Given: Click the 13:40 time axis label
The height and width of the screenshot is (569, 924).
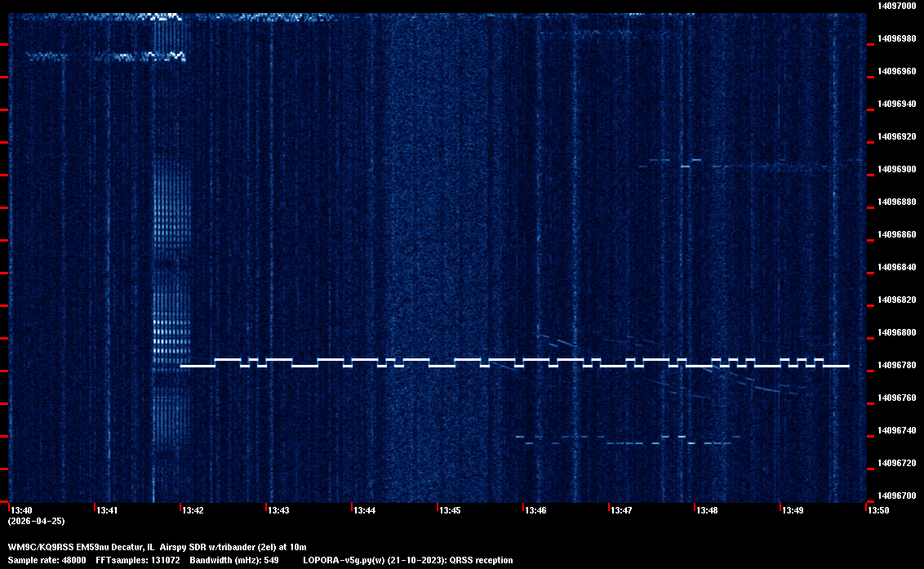Looking at the screenshot, I should pyautogui.click(x=22, y=511).
